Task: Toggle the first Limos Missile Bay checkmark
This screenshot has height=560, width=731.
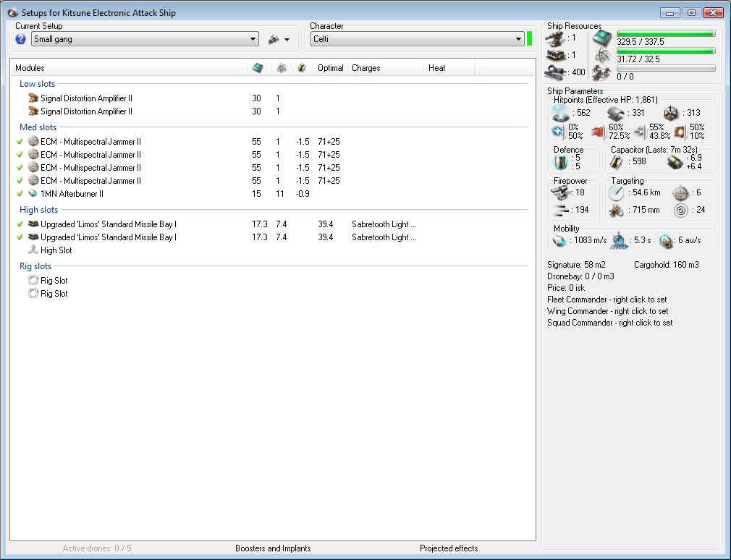Action: point(20,224)
